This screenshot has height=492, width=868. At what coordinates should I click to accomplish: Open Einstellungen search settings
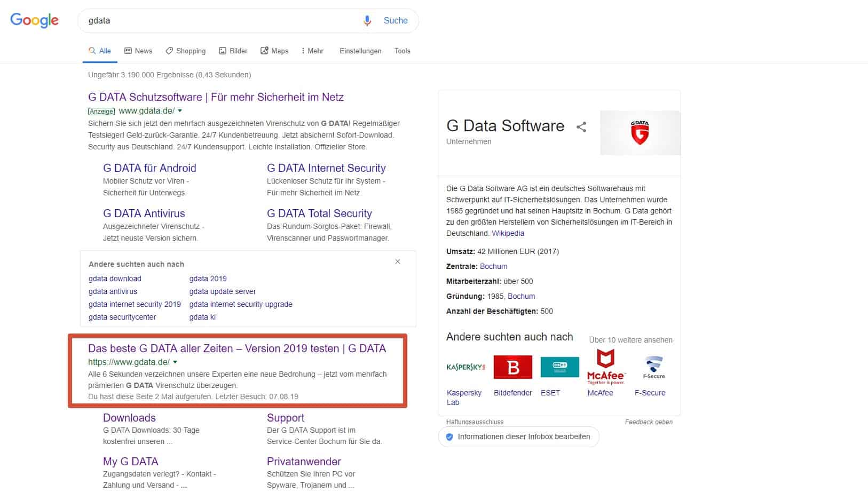point(360,51)
